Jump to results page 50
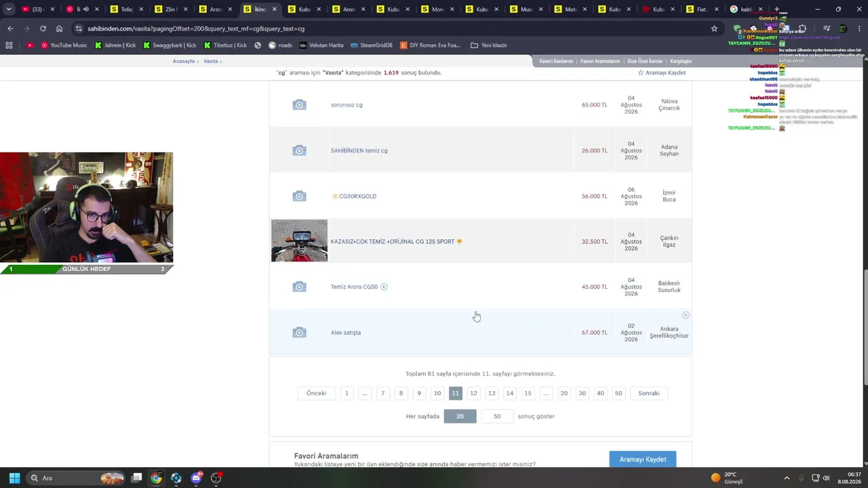The image size is (868, 488). coord(618,393)
